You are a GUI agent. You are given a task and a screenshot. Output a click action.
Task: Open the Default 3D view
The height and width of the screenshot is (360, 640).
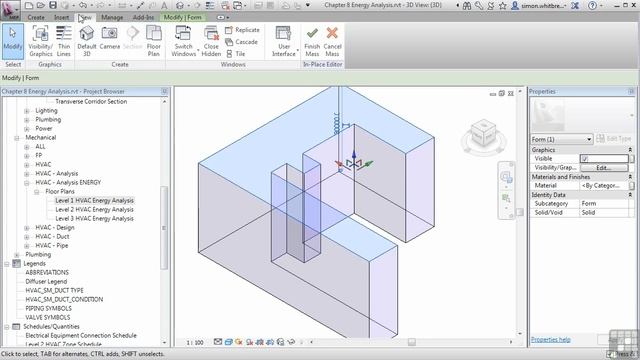87,41
